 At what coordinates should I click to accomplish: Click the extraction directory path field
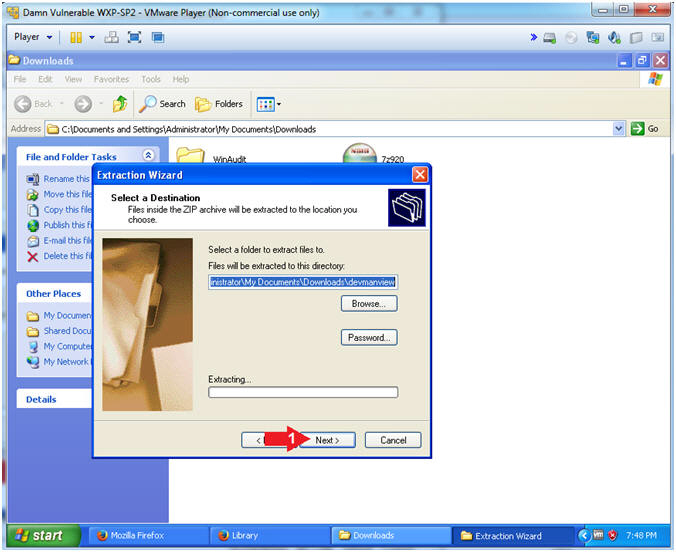click(303, 282)
